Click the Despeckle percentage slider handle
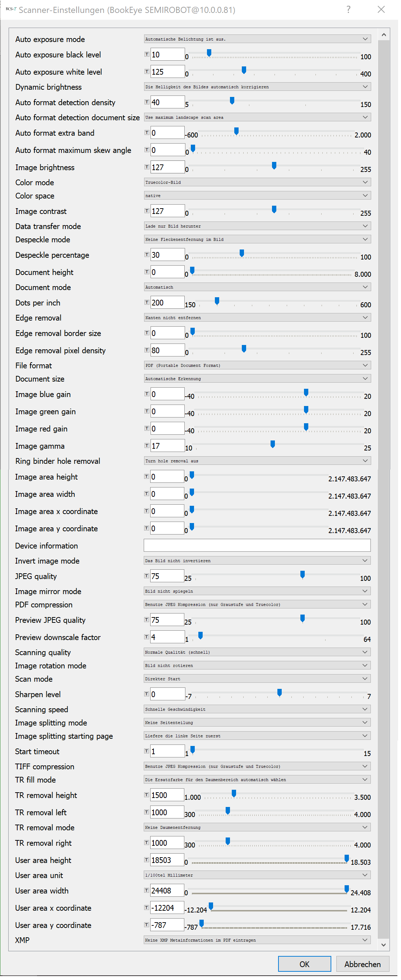Screen dimensions: 401x980 tap(241, 253)
